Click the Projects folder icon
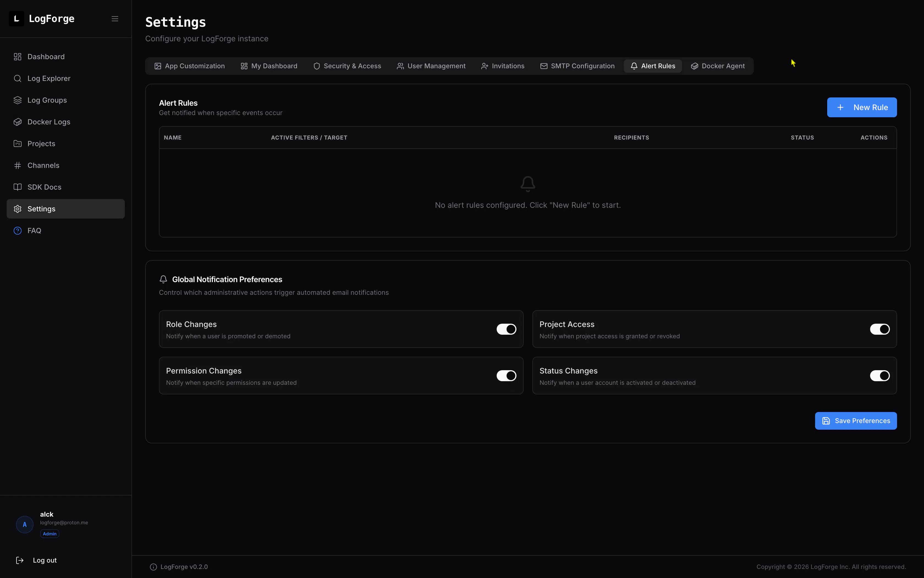Viewport: 924px width, 578px height. (18, 144)
